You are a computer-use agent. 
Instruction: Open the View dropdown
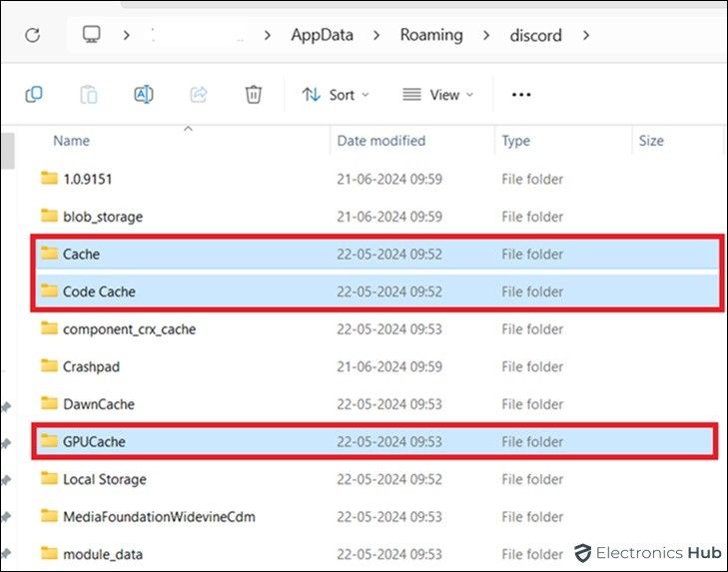(437, 95)
